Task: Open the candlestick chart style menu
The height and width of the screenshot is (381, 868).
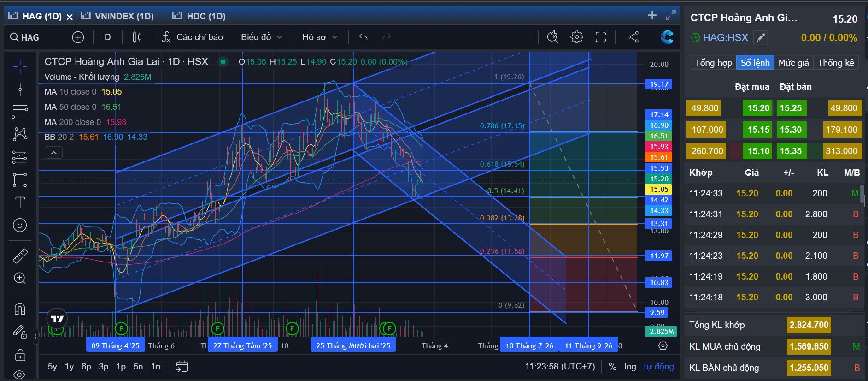Action: [137, 37]
